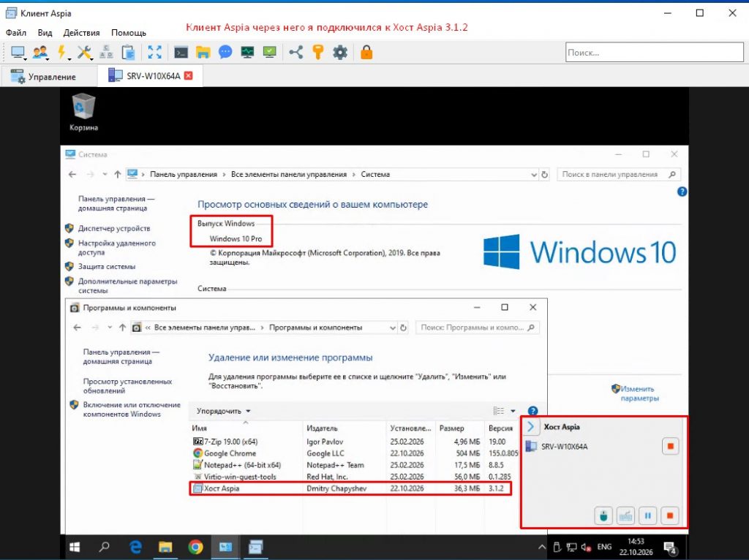Open the text chat bubble icon
This screenshot has height=560, width=749.
(225, 52)
